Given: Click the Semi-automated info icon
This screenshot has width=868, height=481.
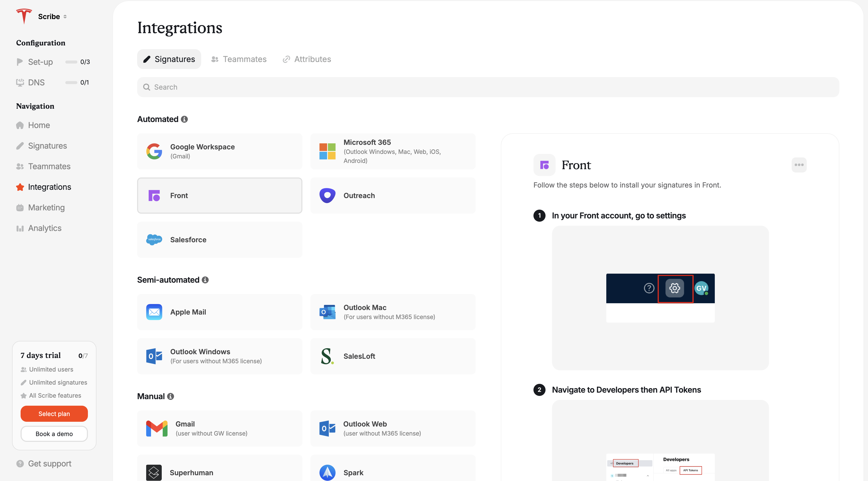Looking at the screenshot, I should click(x=205, y=280).
